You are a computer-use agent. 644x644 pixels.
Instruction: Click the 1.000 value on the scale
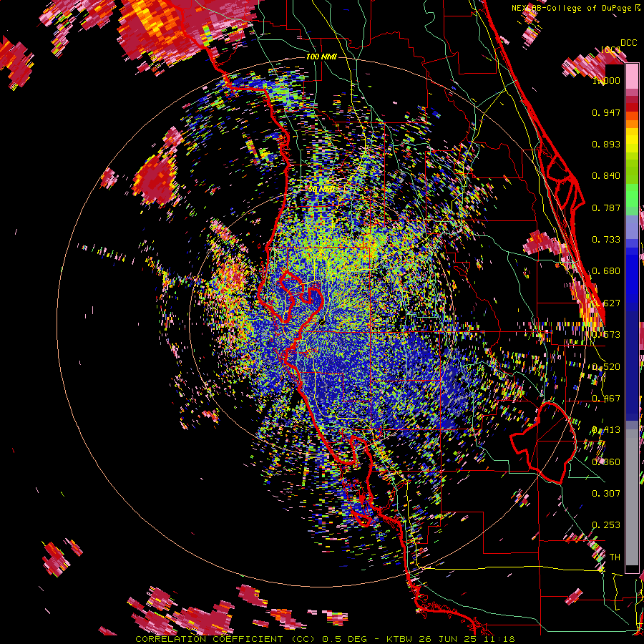click(606, 80)
